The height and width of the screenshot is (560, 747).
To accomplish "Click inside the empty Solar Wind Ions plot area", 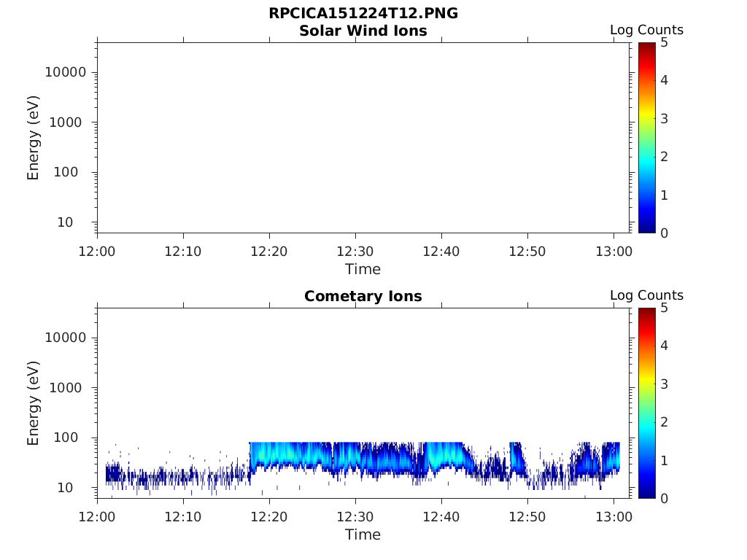I will [x=363, y=138].
